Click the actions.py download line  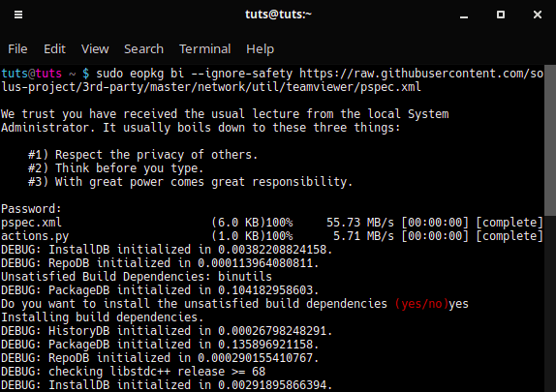(272, 236)
